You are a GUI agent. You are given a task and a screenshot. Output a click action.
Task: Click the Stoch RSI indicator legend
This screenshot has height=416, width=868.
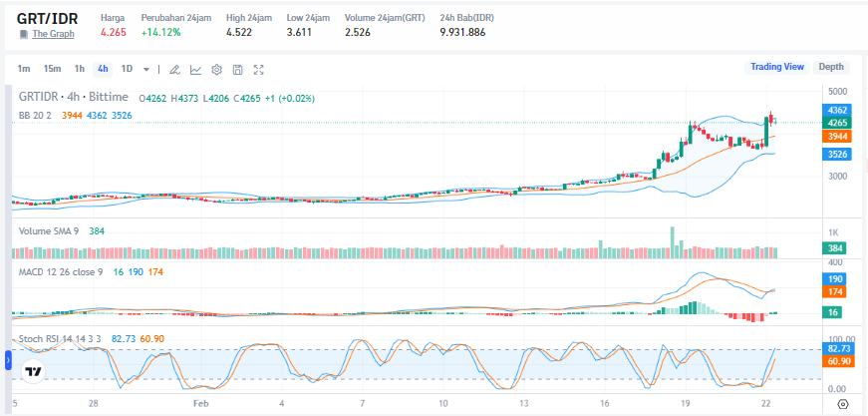60,339
